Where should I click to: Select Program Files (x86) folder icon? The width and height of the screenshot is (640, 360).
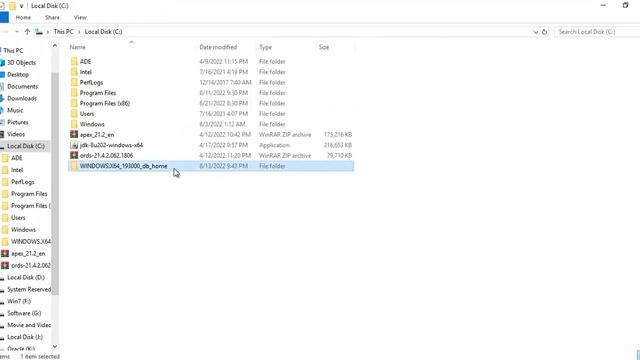(x=74, y=103)
